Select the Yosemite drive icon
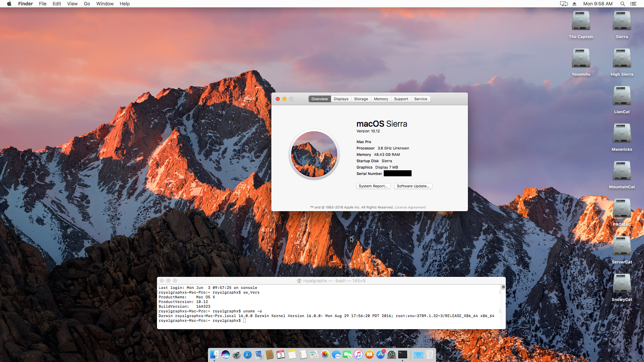The width and height of the screenshot is (644, 362). point(581,58)
